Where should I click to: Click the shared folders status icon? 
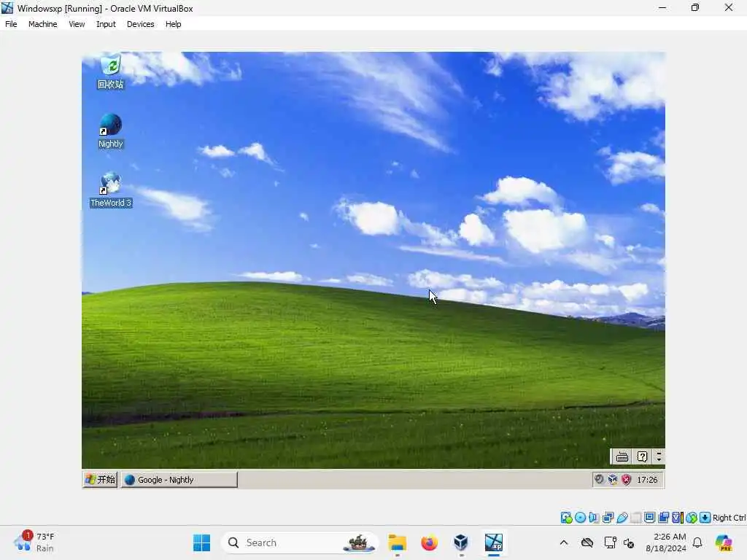coord(635,518)
